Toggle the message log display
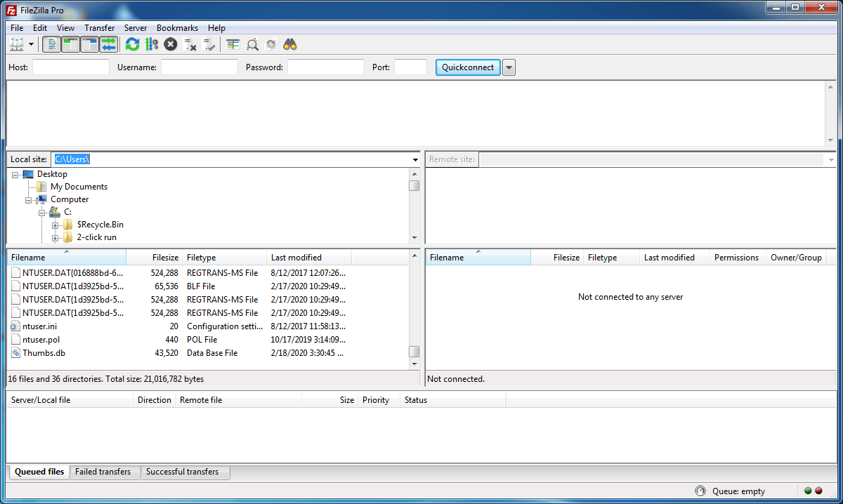 (51, 45)
